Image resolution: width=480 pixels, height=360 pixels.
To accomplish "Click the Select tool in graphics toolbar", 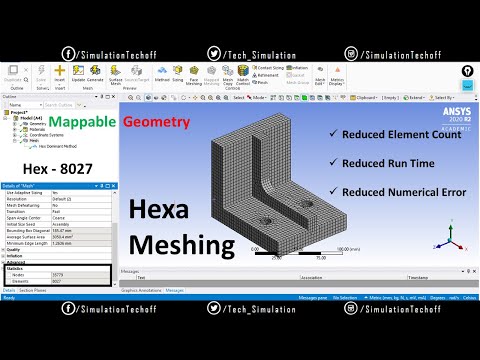I will click(x=238, y=98).
